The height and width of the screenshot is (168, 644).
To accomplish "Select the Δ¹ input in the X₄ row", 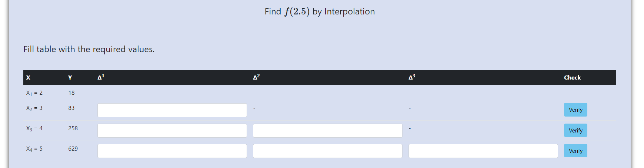I will point(172,151).
